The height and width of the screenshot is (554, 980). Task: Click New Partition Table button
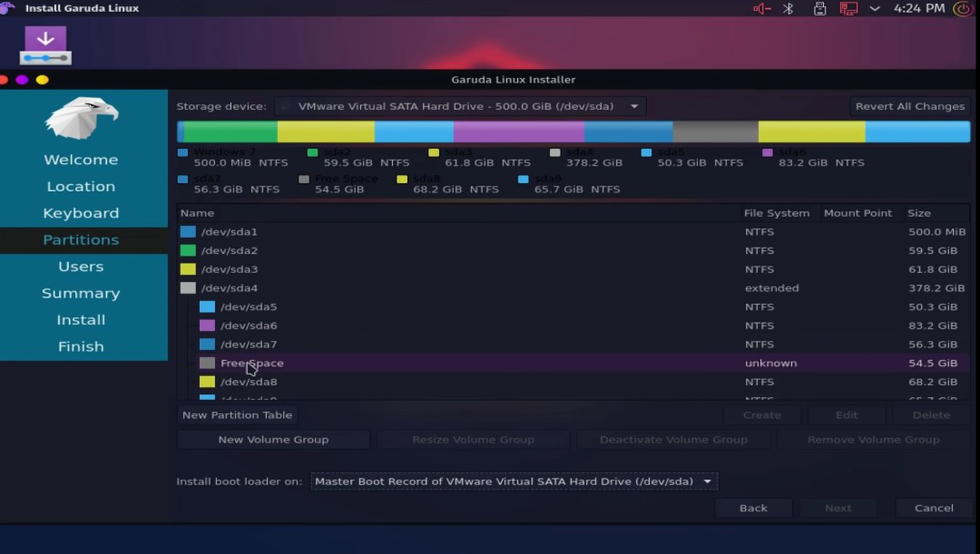point(237,414)
